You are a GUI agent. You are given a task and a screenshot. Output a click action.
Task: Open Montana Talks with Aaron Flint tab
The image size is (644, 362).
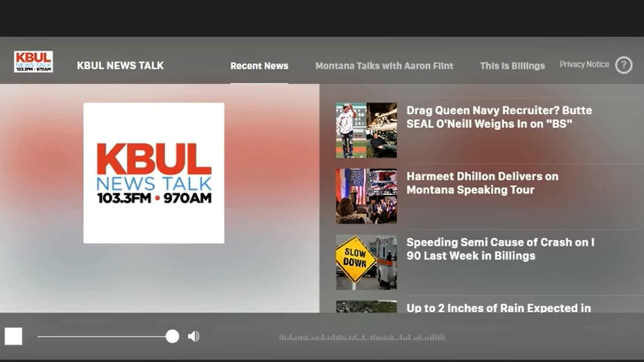(x=384, y=66)
